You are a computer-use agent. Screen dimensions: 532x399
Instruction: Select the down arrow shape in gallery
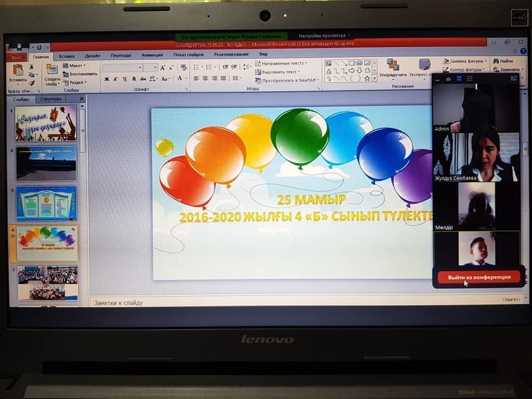point(359,71)
